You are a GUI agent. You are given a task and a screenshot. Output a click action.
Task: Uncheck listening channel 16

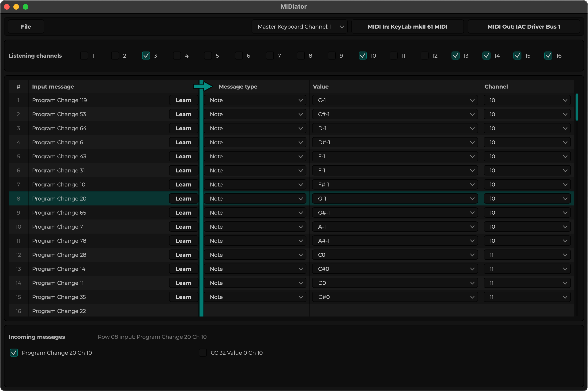pos(548,56)
